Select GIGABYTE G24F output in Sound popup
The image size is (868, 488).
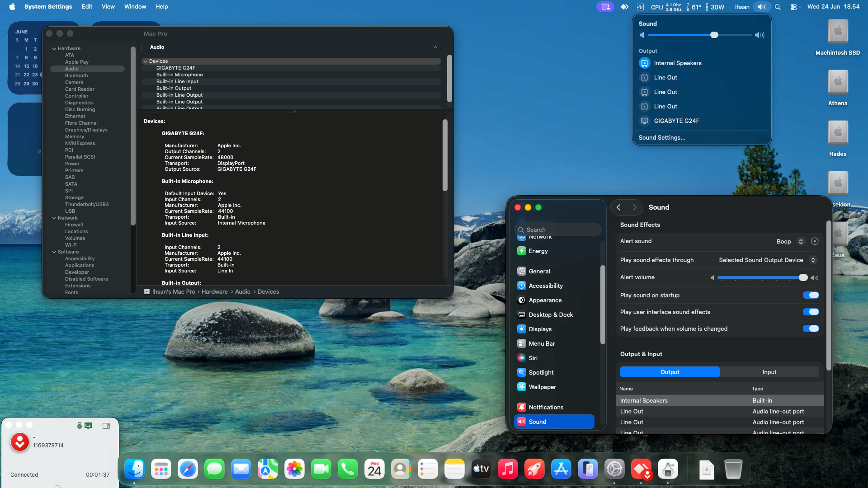pos(702,121)
